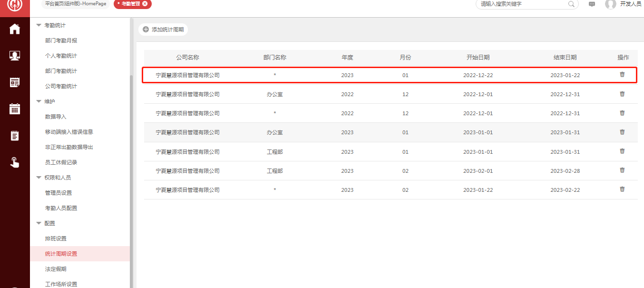Close the 考勤管理 tab
Image resolution: width=644 pixels, height=288 pixels.
[x=145, y=3]
